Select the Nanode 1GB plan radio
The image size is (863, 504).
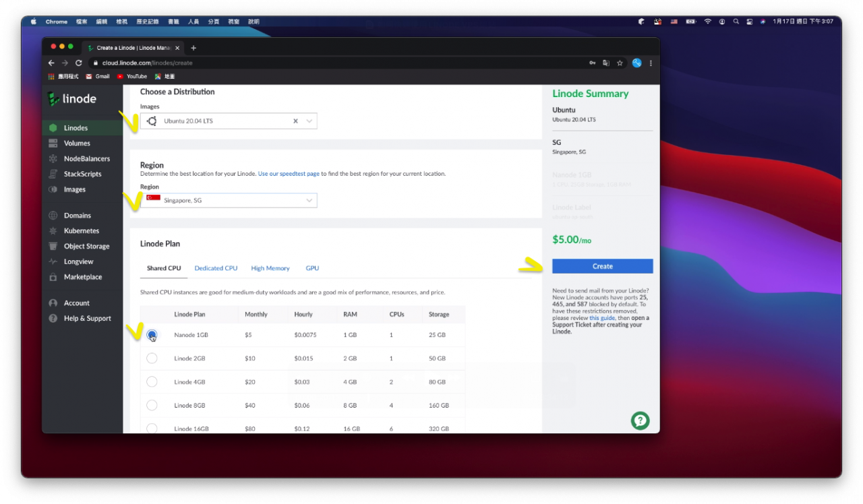152,335
